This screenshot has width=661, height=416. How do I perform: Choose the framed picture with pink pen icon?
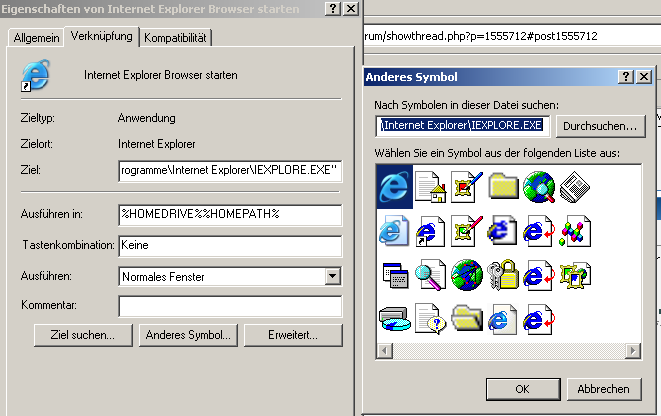467,231
